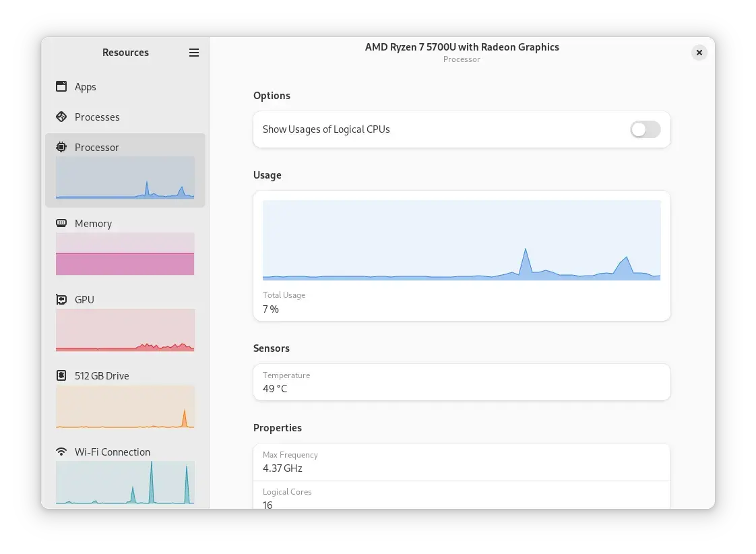This screenshot has height=554, width=756.
Task: Dismiss the Processor details window
Action: point(699,53)
